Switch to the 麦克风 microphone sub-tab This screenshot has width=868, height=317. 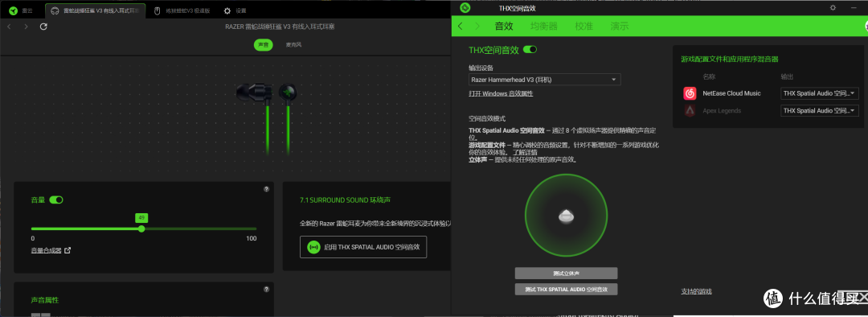coord(293,45)
